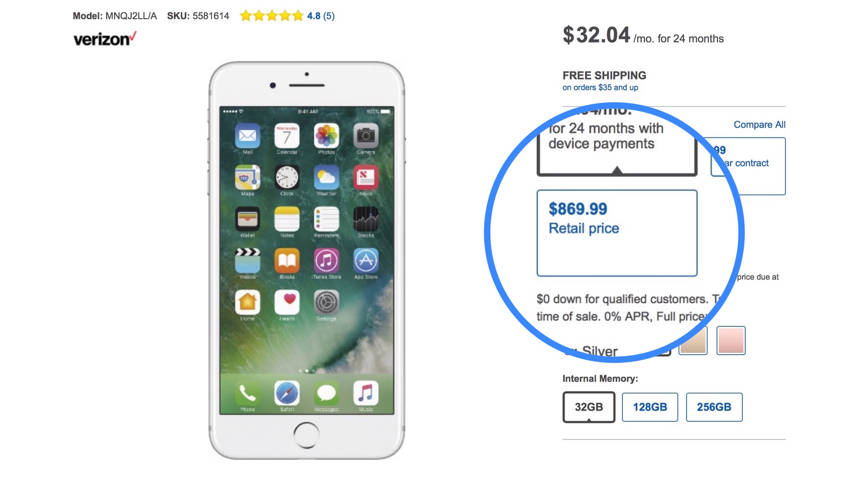Tap the Photos app icon
Screen dimensions: 868x488
326,136
